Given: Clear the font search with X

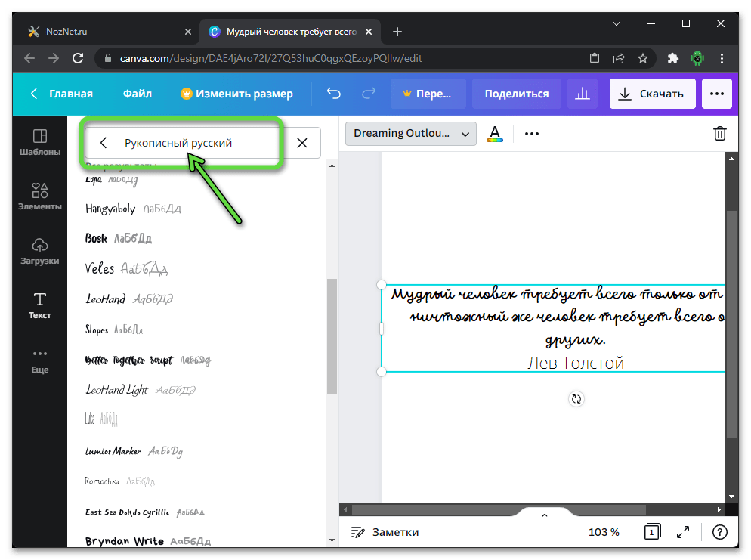Looking at the screenshot, I should [x=302, y=143].
